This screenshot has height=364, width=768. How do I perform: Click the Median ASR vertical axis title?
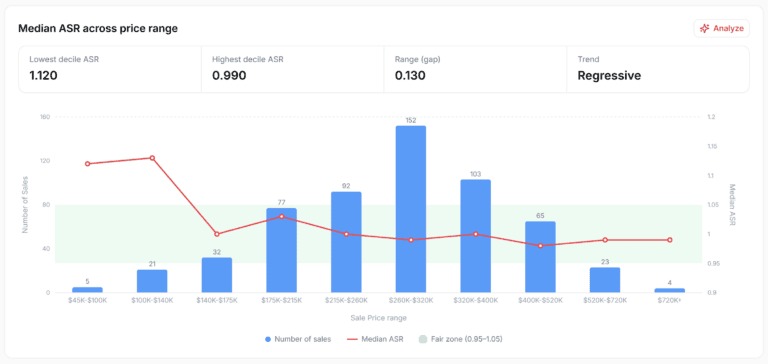tap(733, 205)
